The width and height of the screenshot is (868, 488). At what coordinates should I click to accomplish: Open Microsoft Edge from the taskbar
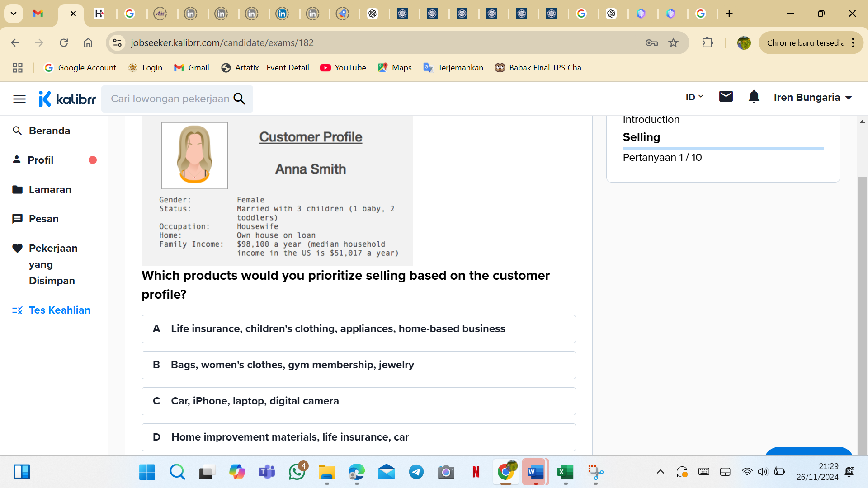click(x=356, y=472)
